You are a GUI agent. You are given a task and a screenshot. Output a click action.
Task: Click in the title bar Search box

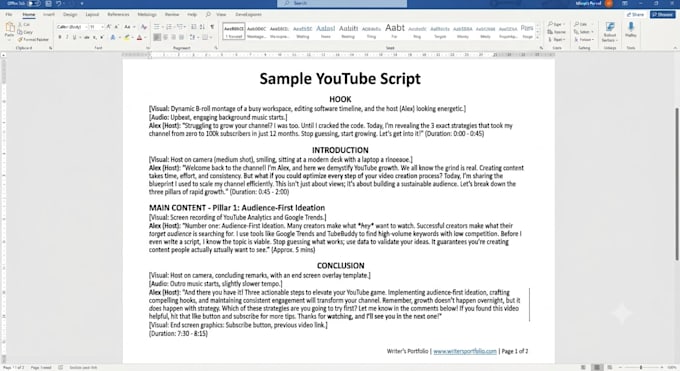click(x=342, y=3)
